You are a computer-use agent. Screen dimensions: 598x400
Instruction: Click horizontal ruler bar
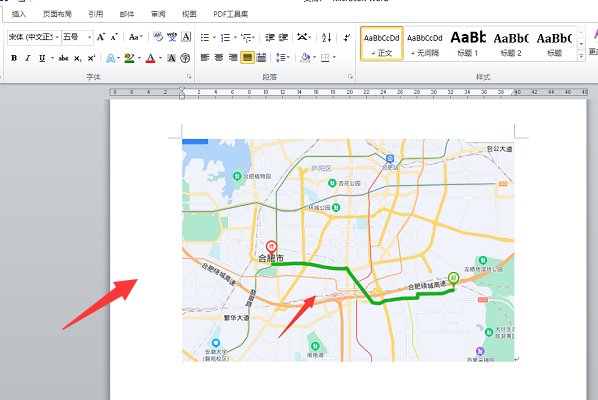click(x=348, y=92)
